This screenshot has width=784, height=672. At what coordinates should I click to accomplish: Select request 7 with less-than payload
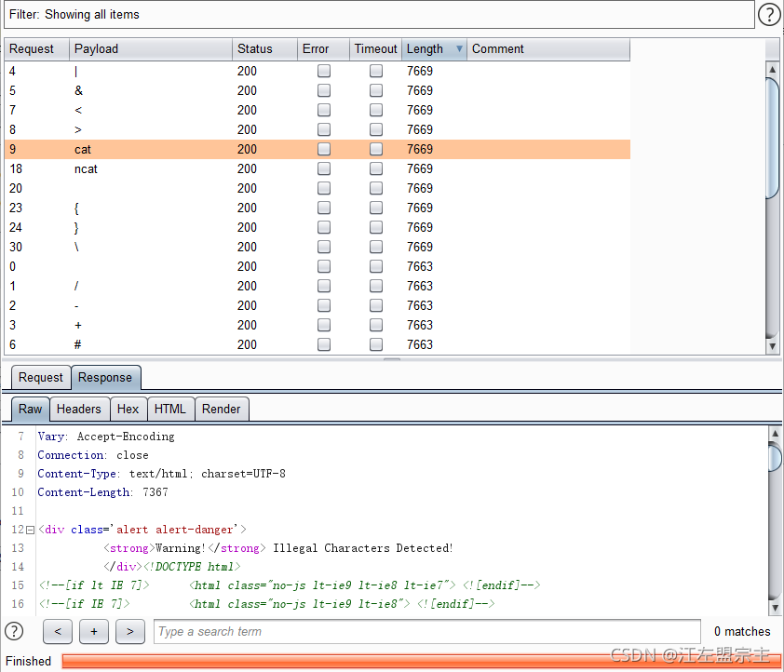(317, 110)
